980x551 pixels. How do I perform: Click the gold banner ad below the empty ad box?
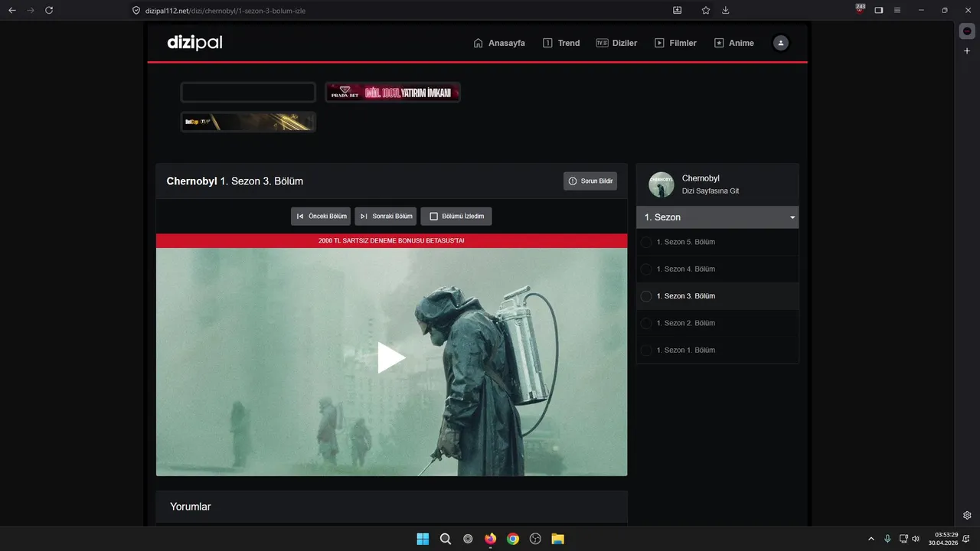click(x=248, y=122)
